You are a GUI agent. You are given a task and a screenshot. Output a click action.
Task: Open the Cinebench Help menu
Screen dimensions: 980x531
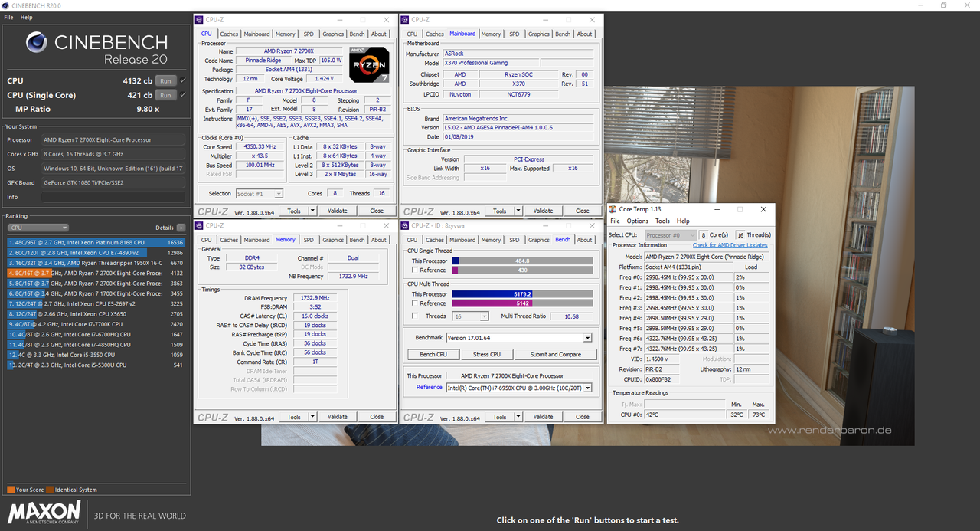[x=26, y=17]
